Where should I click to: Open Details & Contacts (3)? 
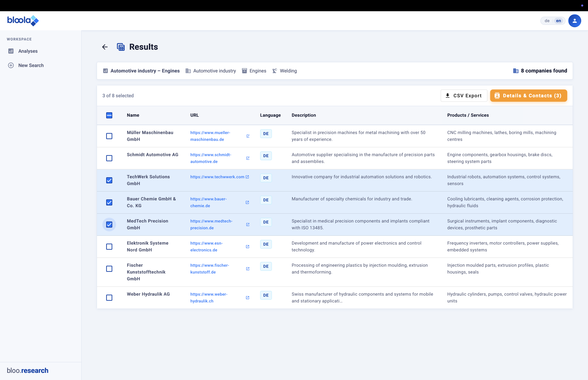pos(528,96)
